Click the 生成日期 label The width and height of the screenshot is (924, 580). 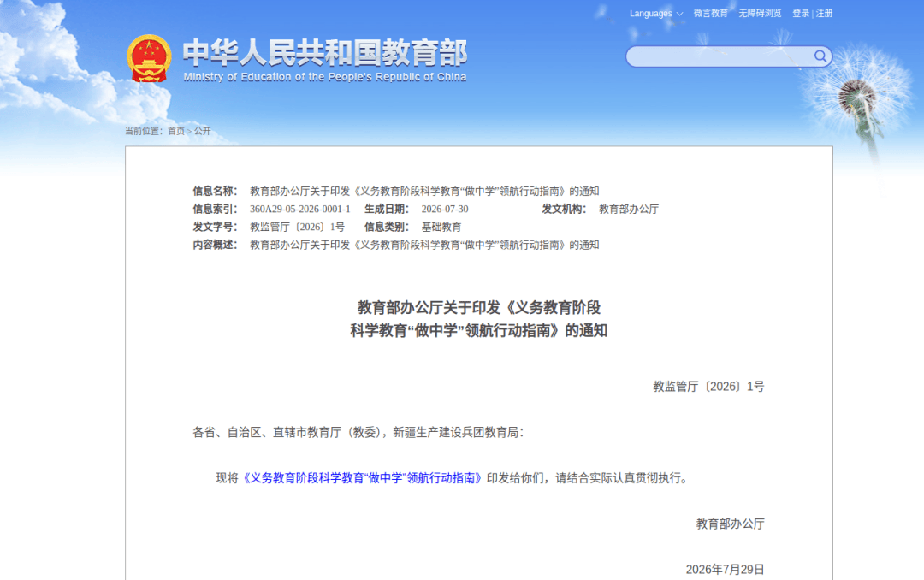[387, 210]
